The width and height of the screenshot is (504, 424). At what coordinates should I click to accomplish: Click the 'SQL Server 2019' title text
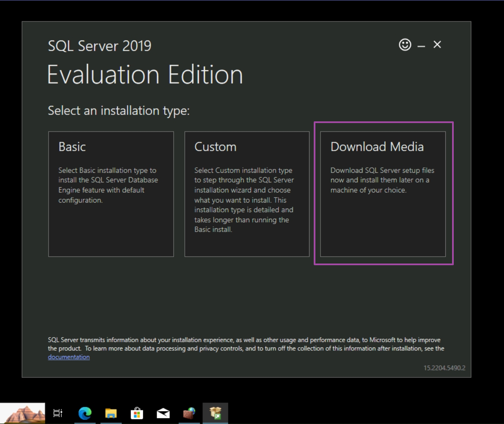click(x=99, y=46)
